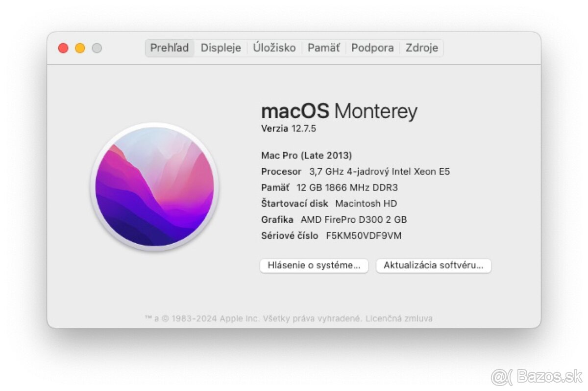Select the Pamäť tab
The width and height of the screenshot is (588, 391).
[x=323, y=48]
